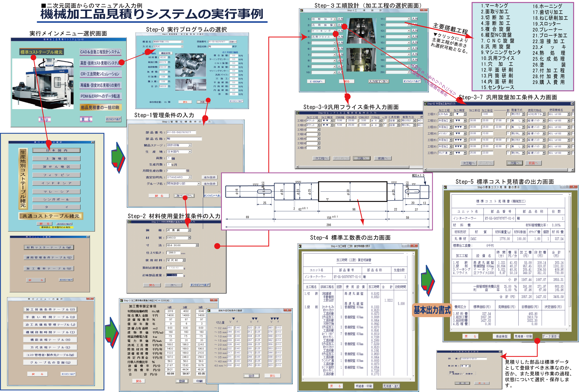This screenshot has height=392, width=579.
Task: Click 図面リンク button next to drawing number
Action: [x=233, y=42]
